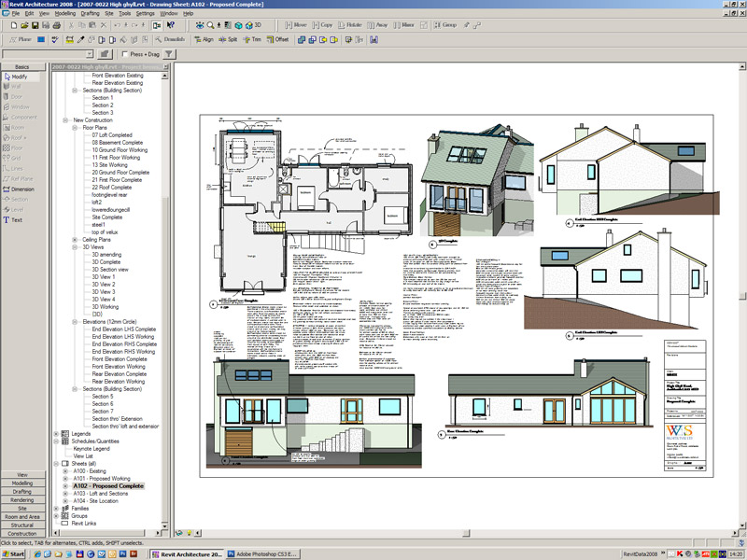The image size is (747, 560).
Task: Expand the Legends tree node
Action: pyautogui.click(x=56, y=434)
